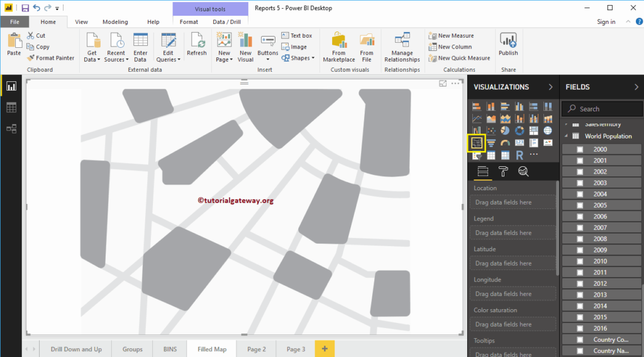Open Manage Relationships
644x357 pixels.
(402, 47)
